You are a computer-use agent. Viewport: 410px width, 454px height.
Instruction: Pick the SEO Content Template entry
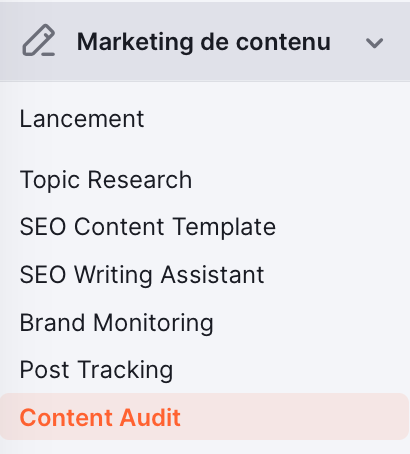(148, 227)
